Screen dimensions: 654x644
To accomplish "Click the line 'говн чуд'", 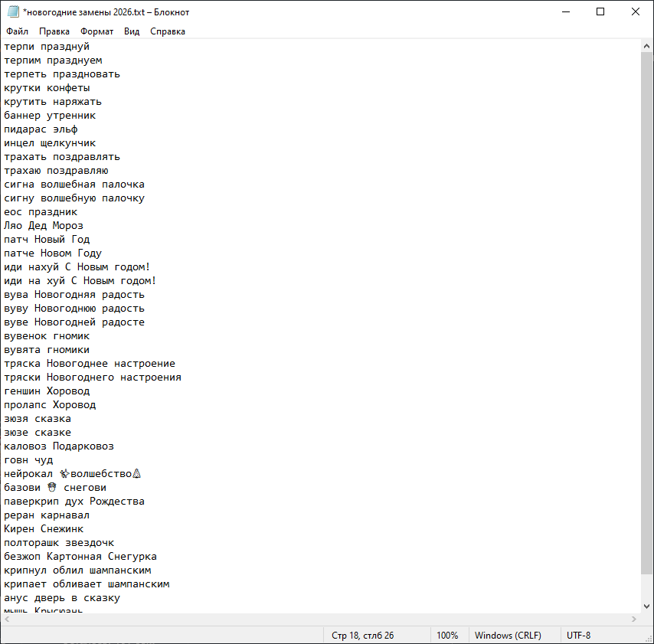I will pos(28,459).
